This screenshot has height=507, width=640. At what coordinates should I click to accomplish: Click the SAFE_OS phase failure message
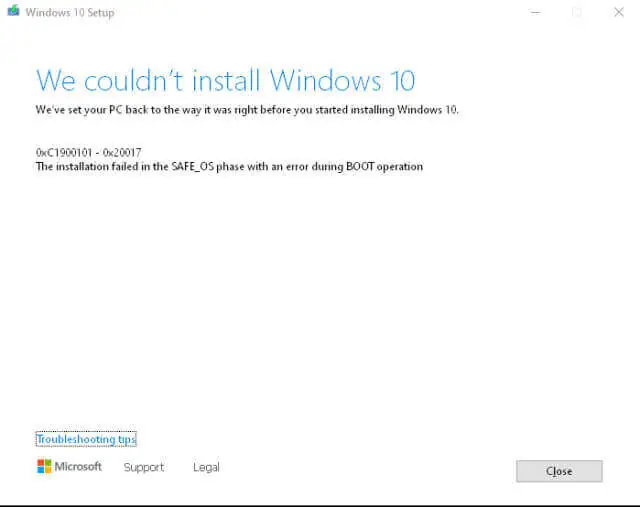(229, 167)
